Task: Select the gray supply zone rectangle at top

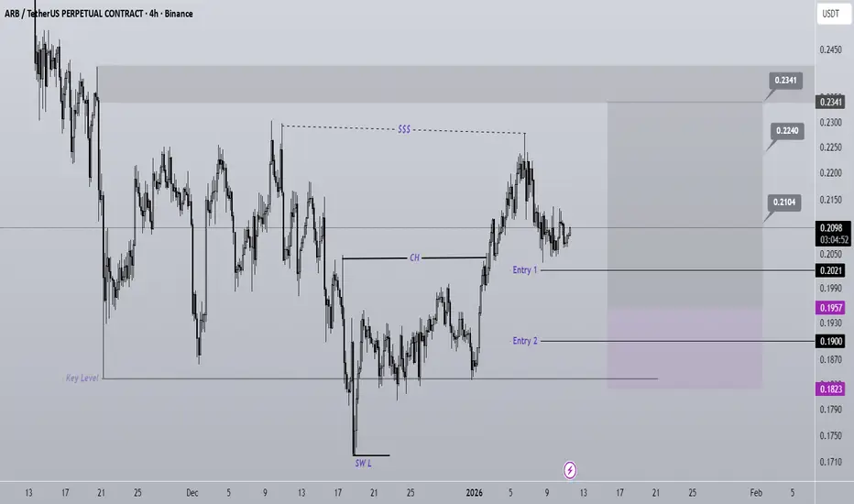Action: point(455,84)
